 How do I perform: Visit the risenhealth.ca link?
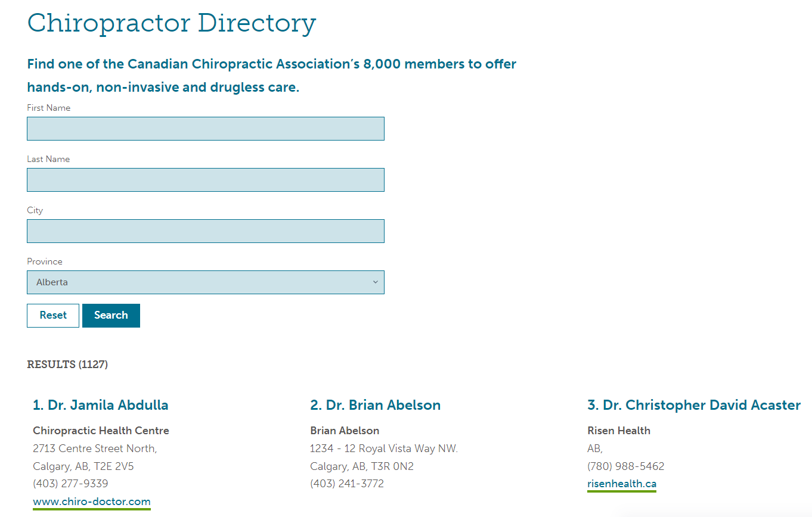coord(621,484)
